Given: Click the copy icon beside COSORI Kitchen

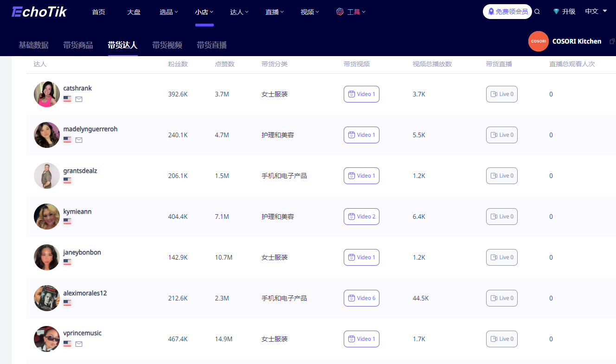Looking at the screenshot, I should click(x=612, y=42).
